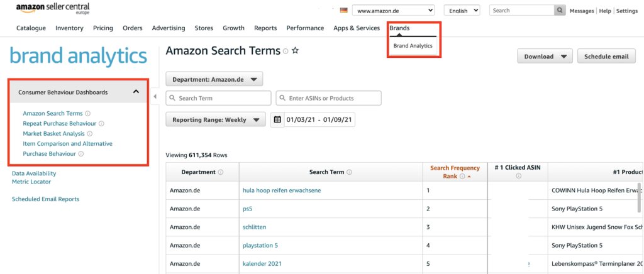This screenshot has width=644, height=274.
Task: Open the www.amazon.de marketplace dropdown
Action: 393,11
